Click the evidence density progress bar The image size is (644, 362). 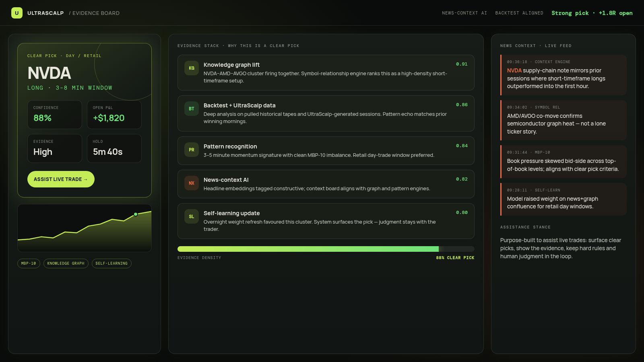(x=326, y=249)
